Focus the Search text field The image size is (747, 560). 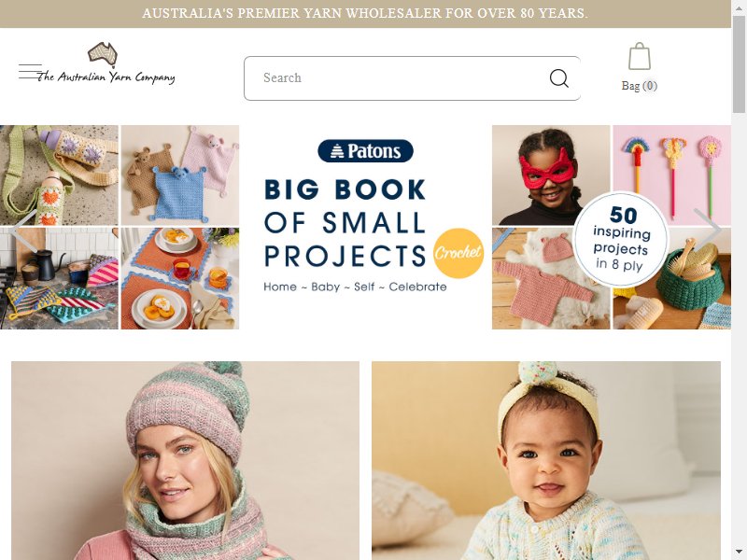[402, 78]
